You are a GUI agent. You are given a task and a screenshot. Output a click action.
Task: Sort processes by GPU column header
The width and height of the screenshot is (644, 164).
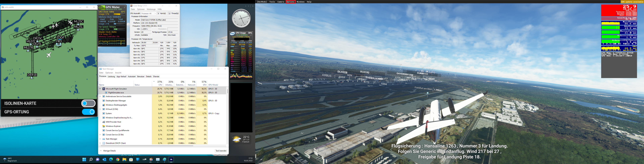click(202, 83)
